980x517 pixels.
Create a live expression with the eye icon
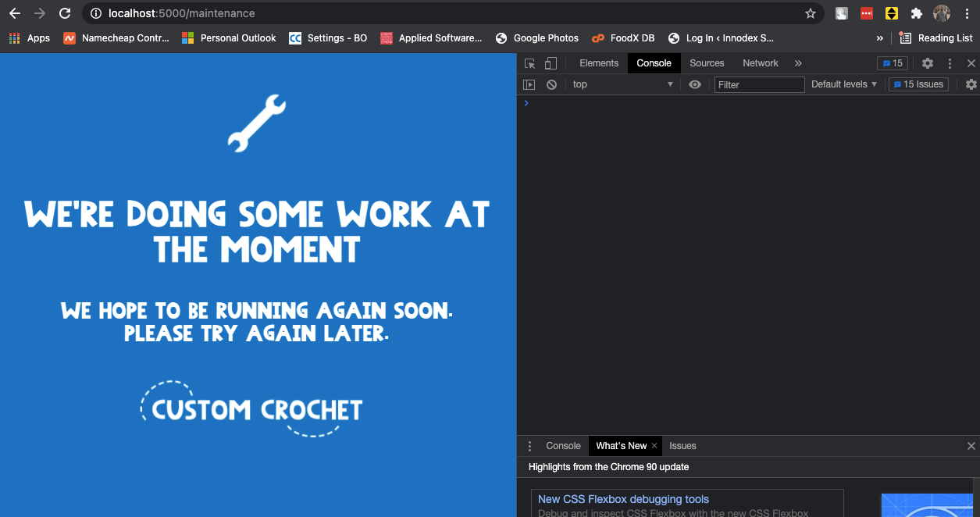[695, 84]
